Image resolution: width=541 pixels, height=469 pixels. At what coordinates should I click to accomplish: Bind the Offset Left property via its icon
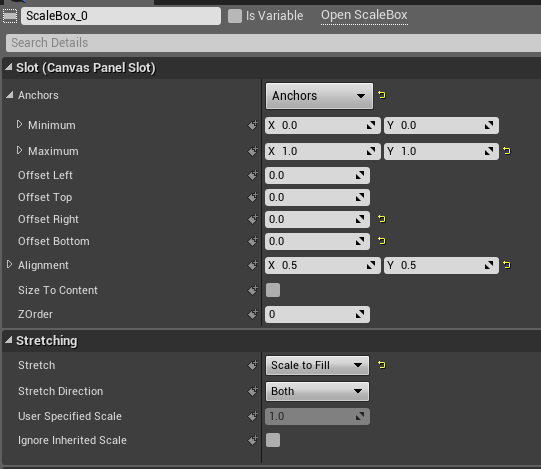(253, 175)
